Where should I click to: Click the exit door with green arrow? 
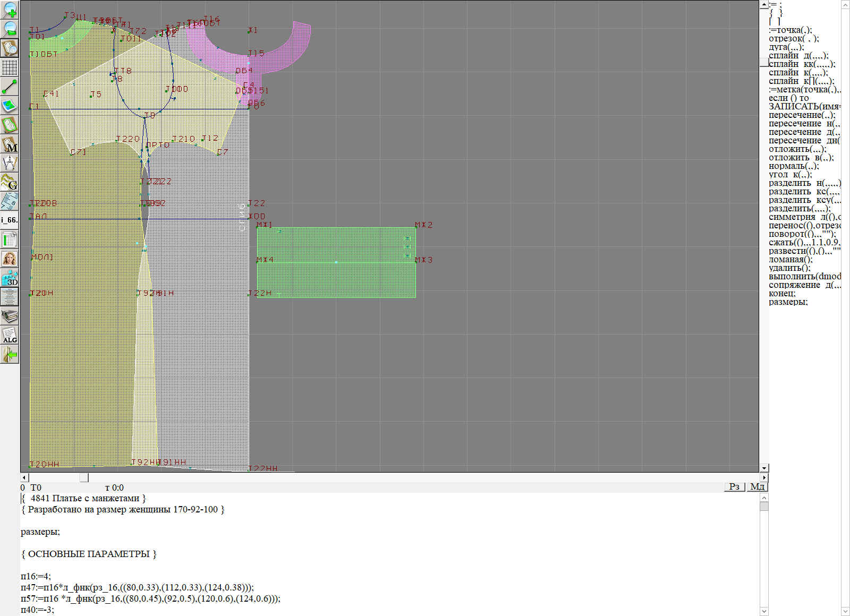(10, 354)
